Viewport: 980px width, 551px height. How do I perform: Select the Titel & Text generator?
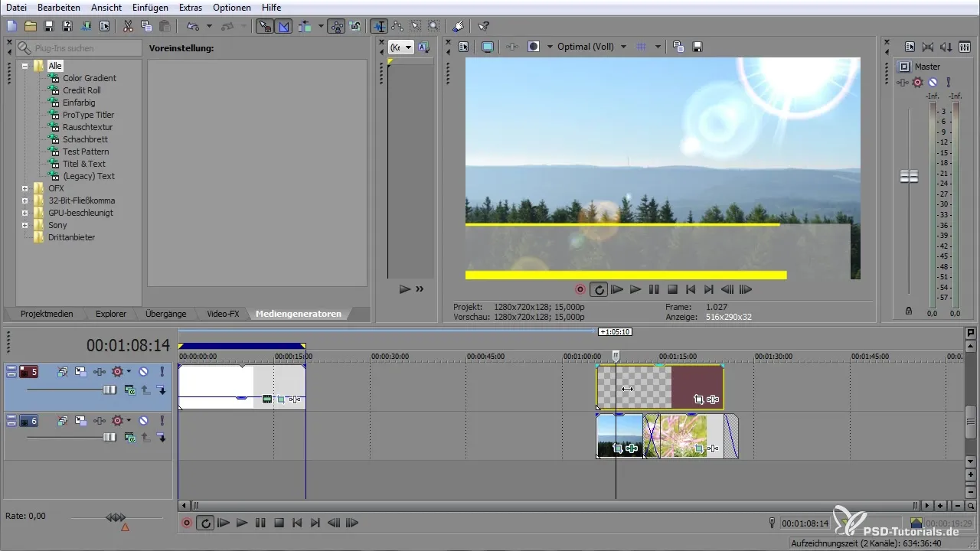[84, 164]
